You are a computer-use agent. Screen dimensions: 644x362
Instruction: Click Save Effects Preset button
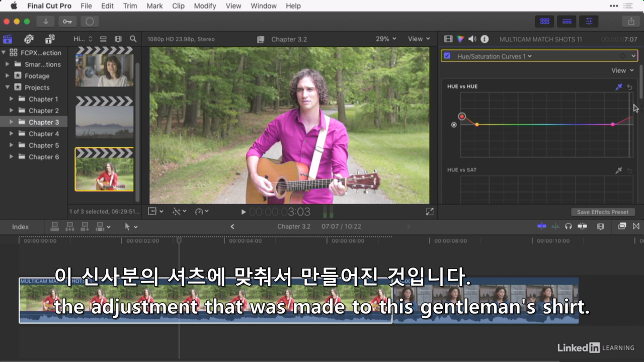coord(603,212)
